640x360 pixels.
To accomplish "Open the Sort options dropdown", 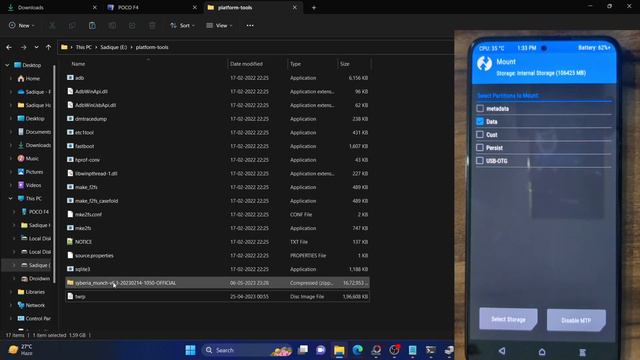I will [182, 26].
